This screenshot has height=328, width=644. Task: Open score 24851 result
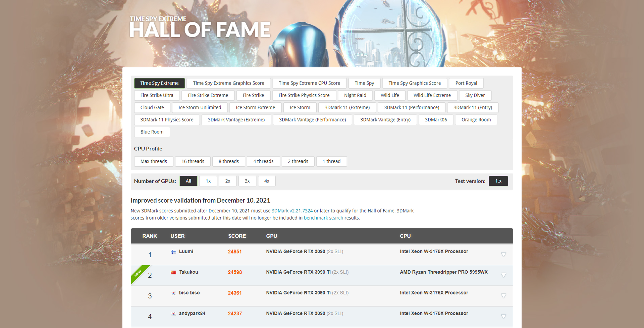235,252
